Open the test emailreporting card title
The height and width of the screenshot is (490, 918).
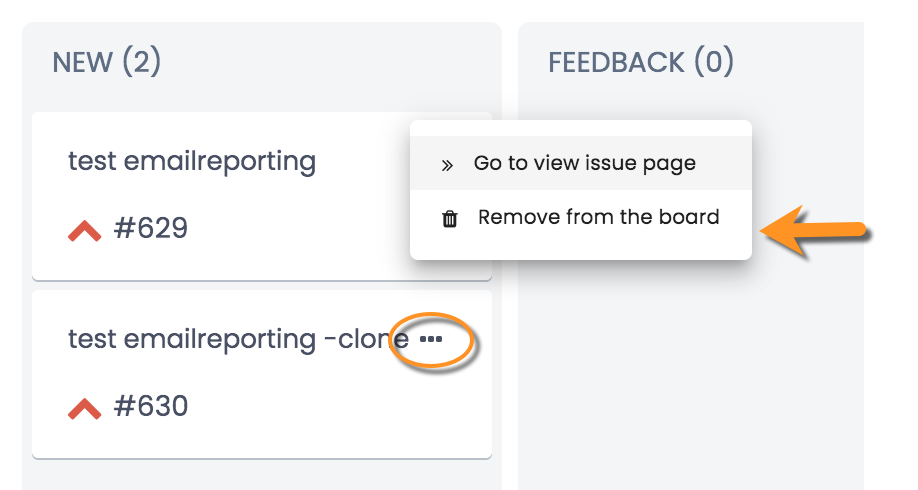point(192,161)
